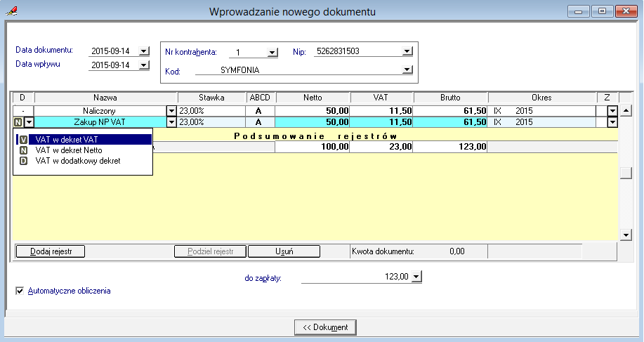Open Z column dropdown in Zakup NP VAT row
Image resolution: width=644 pixels, height=342 pixels.
tap(612, 122)
